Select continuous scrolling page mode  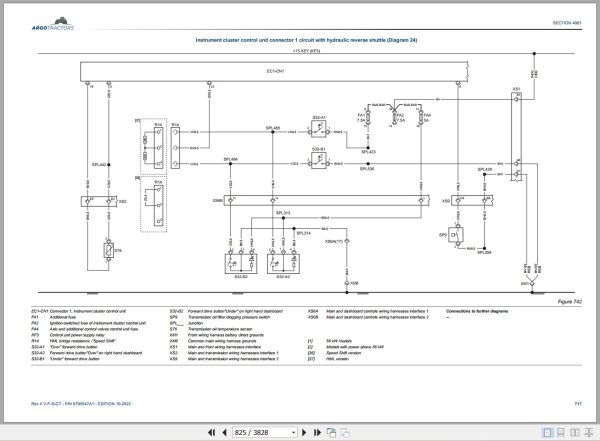(561, 433)
